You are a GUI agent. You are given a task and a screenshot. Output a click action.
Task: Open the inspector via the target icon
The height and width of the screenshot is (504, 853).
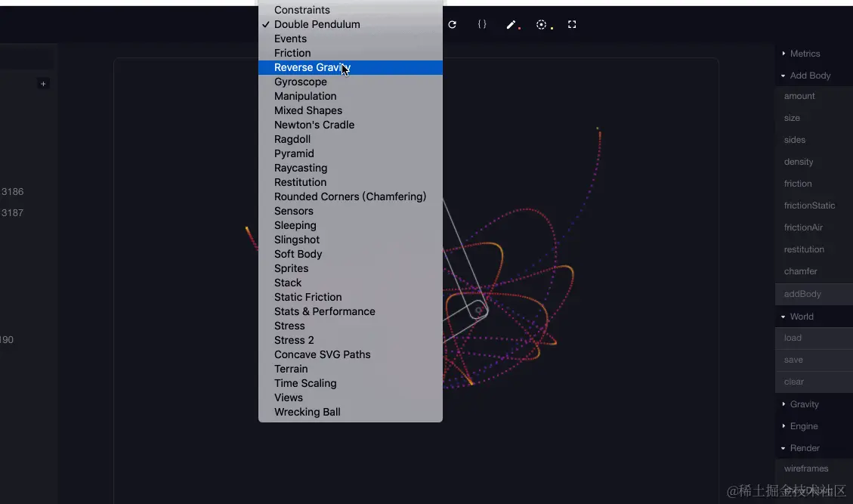pos(542,24)
